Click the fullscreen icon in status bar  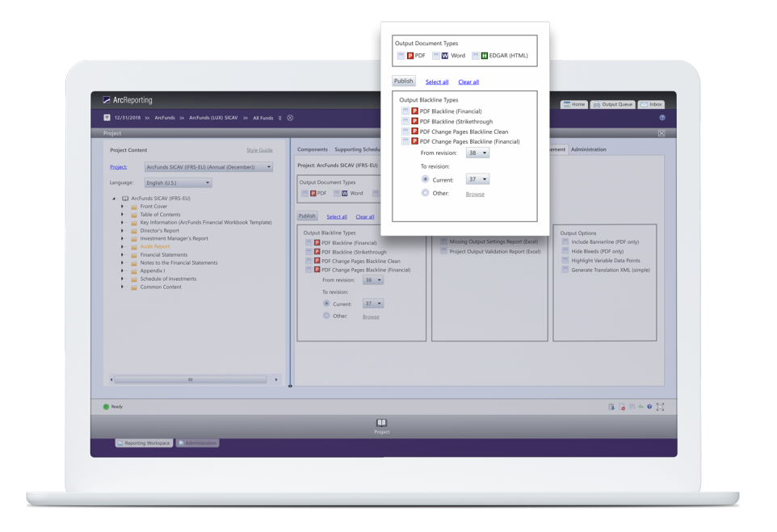[660, 407]
